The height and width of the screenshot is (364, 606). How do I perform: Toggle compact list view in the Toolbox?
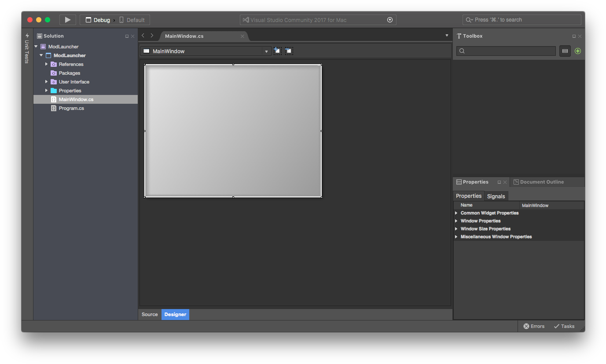(x=565, y=51)
